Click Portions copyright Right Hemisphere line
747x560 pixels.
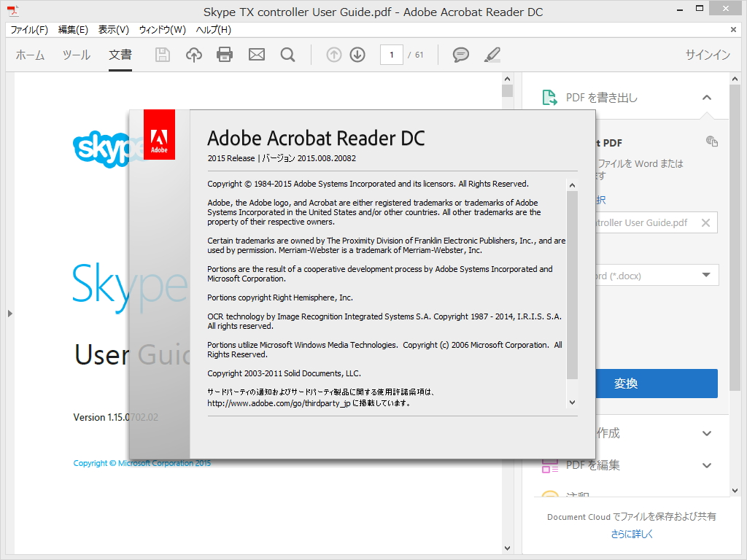tap(280, 297)
